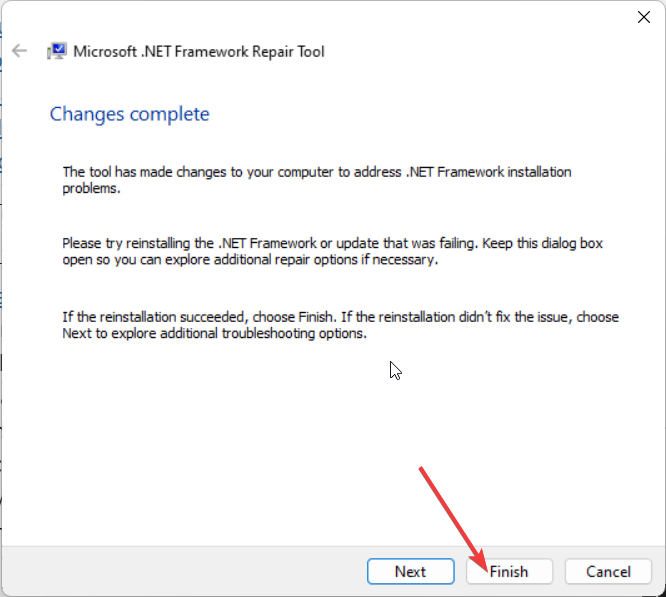666x597 pixels.
Task: Cancel the repair tool dialog
Action: pyautogui.click(x=609, y=571)
